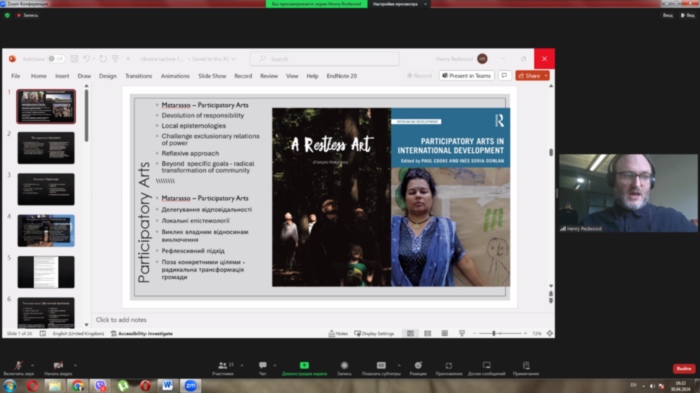The width and height of the screenshot is (700, 393).
Task: Click the red leave meeting button
Action: (x=684, y=368)
